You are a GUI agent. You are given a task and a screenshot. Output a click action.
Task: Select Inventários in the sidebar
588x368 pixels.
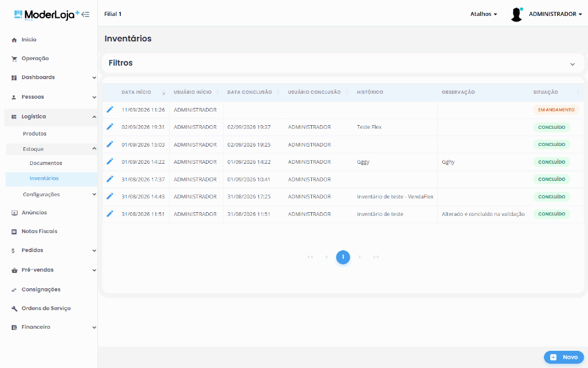(51, 178)
